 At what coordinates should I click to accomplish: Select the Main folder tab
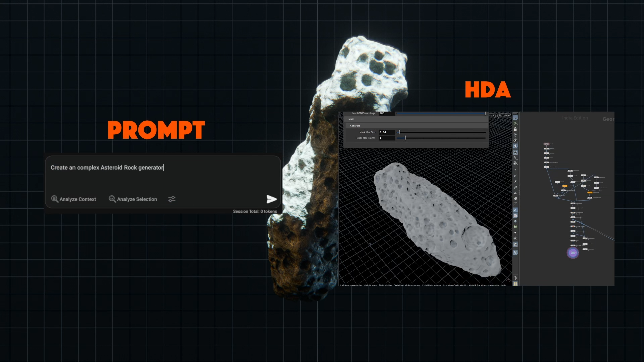(x=351, y=119)
